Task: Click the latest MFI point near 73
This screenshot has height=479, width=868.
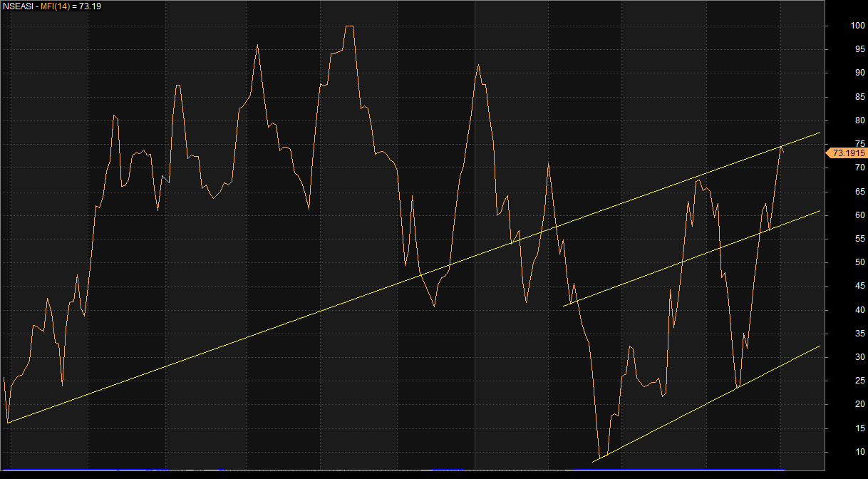Action: pyautogui.click(x=782, y=146)
